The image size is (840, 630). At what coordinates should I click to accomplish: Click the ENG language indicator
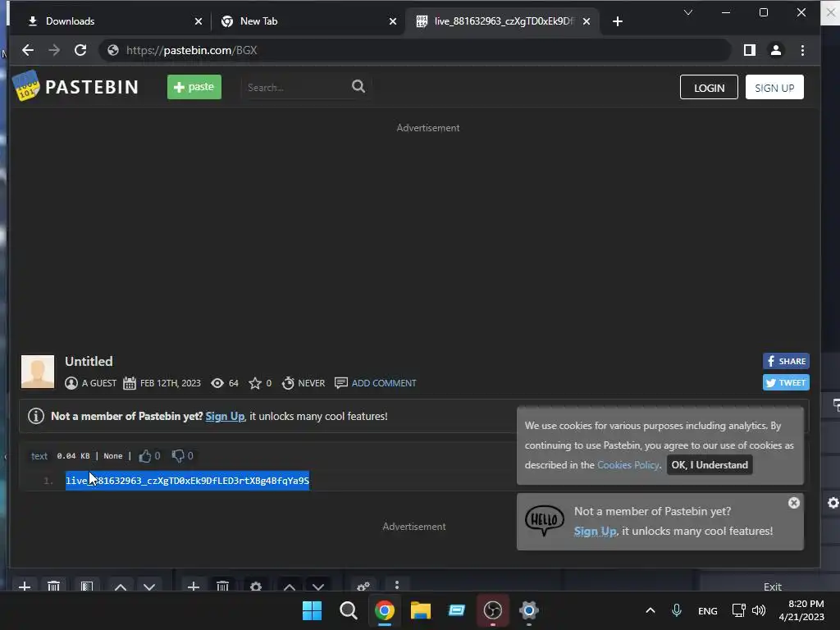[708, 611]
